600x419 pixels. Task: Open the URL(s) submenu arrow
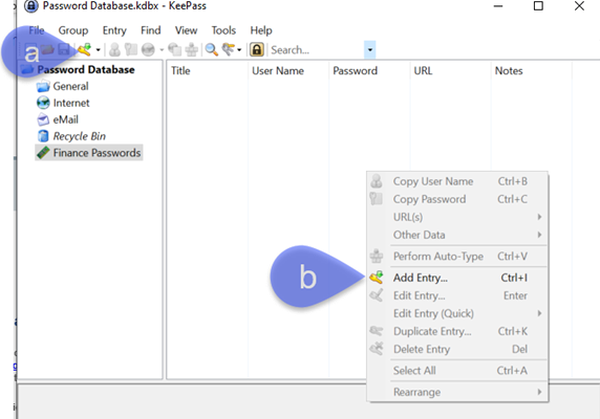539,217
